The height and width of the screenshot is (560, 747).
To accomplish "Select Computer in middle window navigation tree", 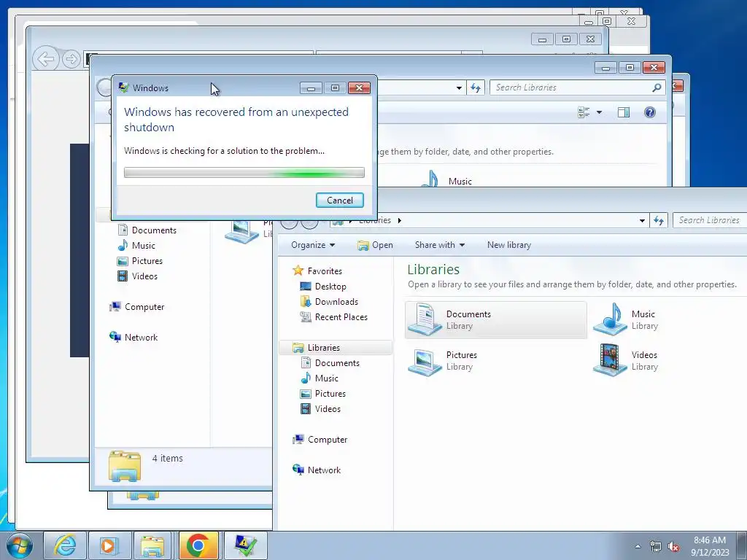I will (x=137, y=307).
